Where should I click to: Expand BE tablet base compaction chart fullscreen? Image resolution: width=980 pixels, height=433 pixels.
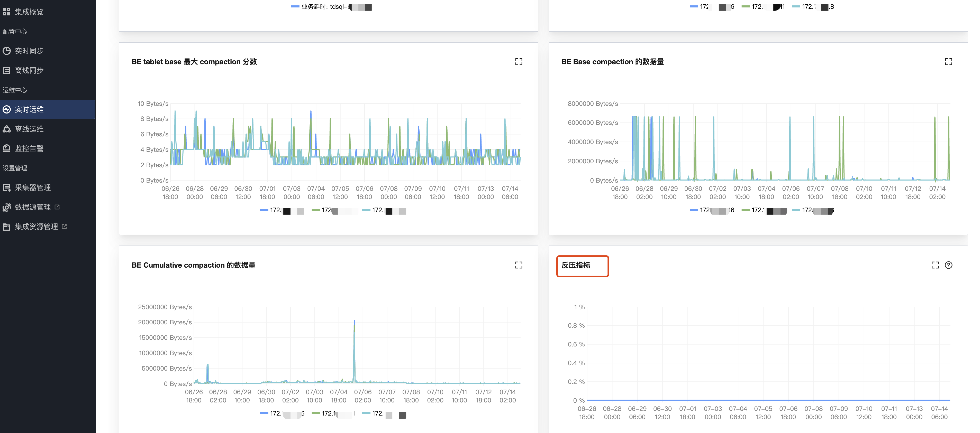tap(519, 62)
